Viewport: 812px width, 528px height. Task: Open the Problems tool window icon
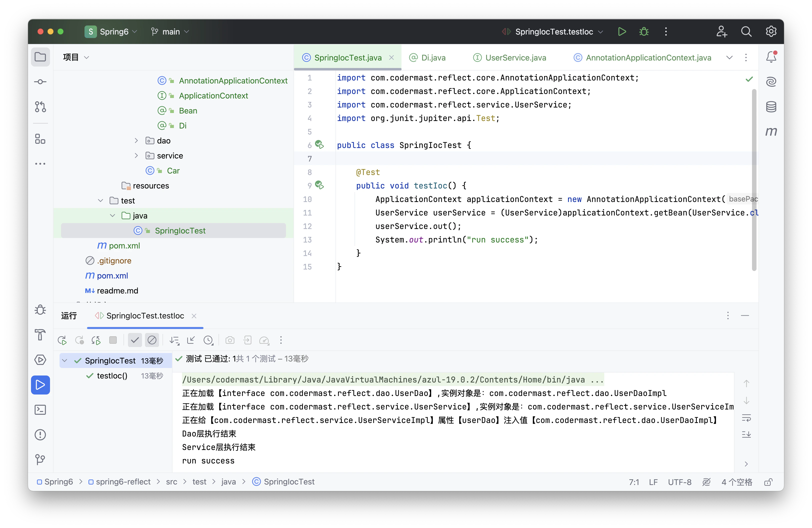click(40, 434)
